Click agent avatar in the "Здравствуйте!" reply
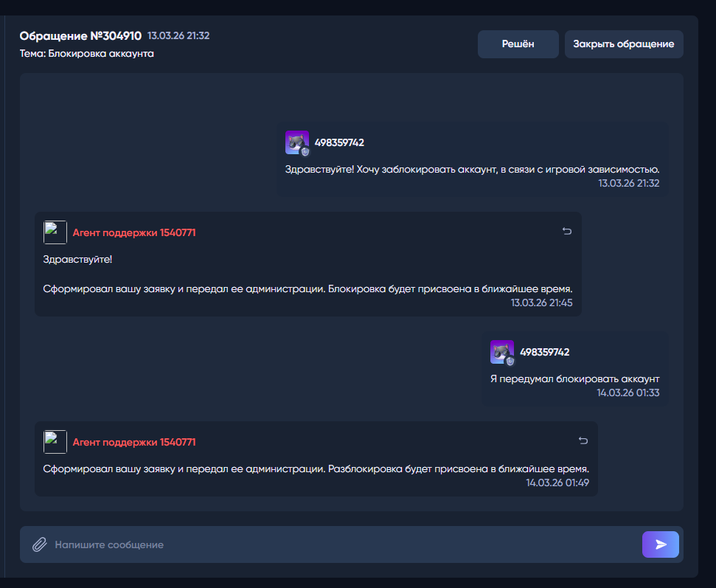 pos(55,232)
